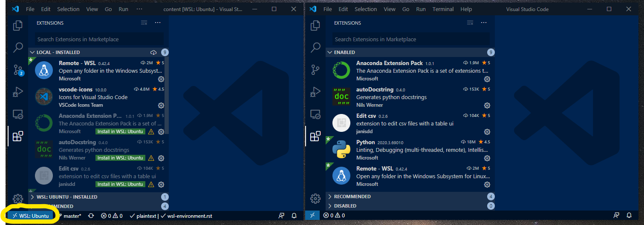Open gear for autoDocstring in right window
644x225 pixels.
(487, 105)
